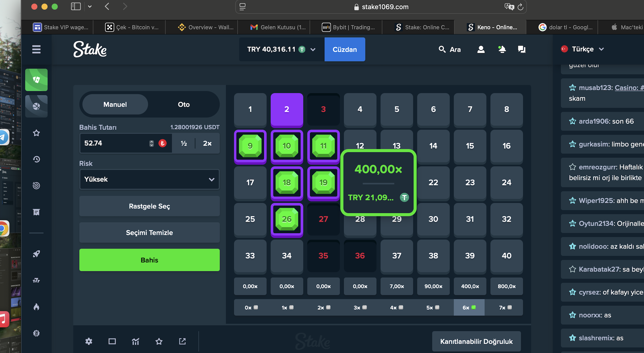Toggle the Safari sidebar
The height and width of the screenshot is (353, 644).
tap(76, 7)
